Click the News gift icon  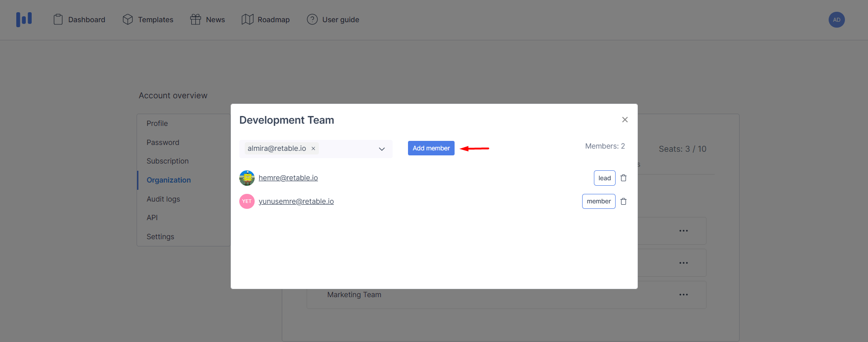pos(195,19)
